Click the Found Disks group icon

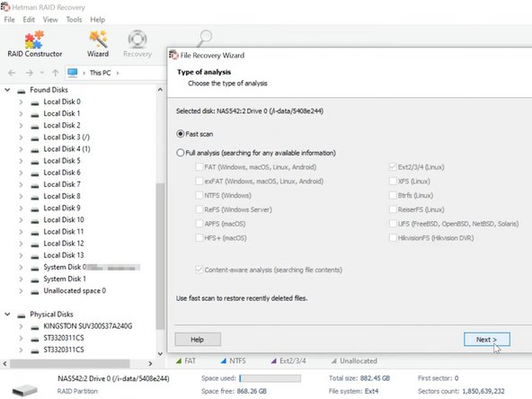tap(22, 91)
